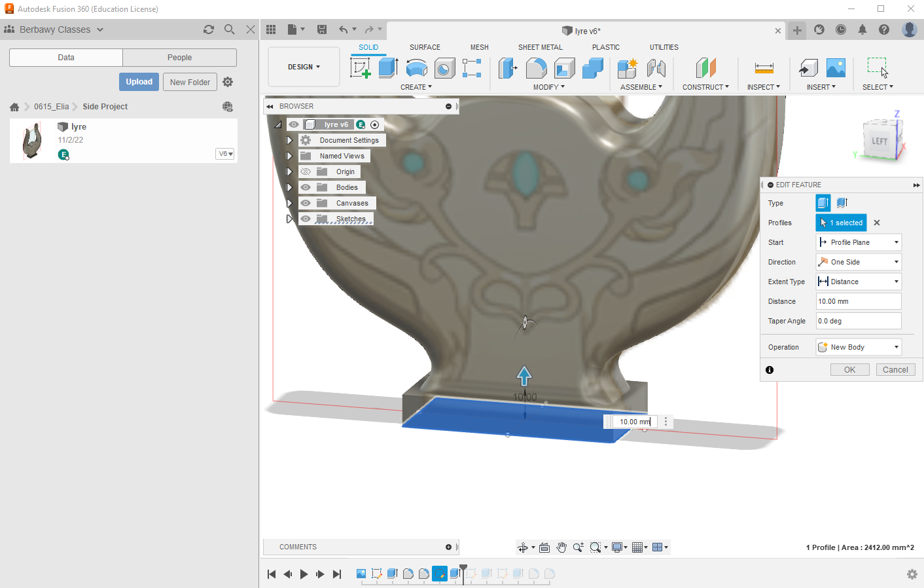This screenshot has height=588, width=924.
Task: Switch to the UTILITIES tab
Action: [x=664, y=47]
